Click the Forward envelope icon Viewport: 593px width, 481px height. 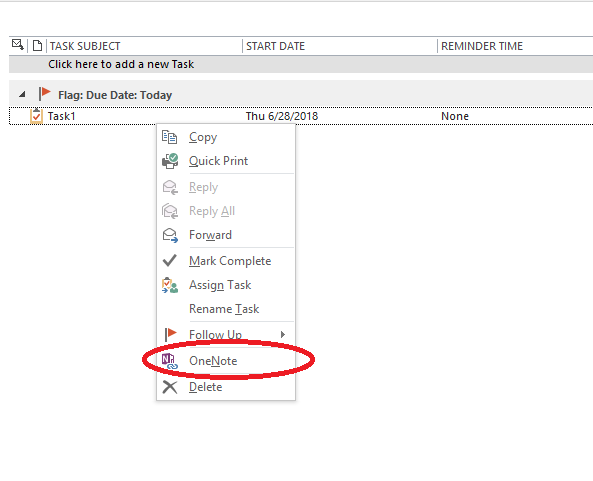[x=170, y=235]
